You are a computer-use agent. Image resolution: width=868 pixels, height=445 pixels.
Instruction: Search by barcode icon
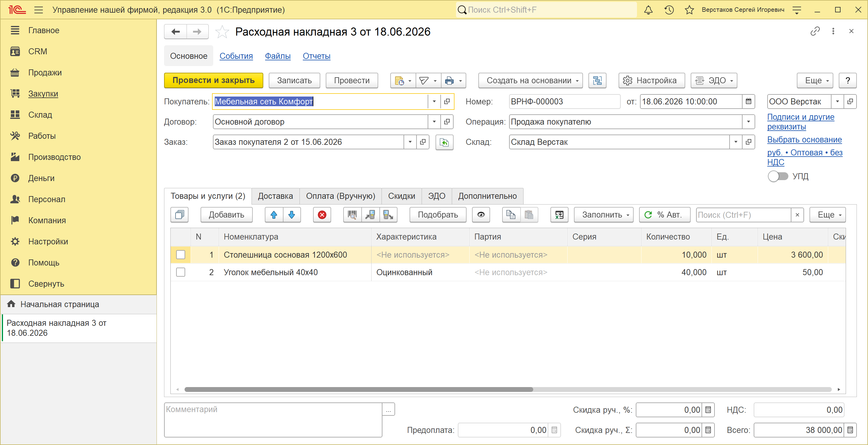click(352, 215)
